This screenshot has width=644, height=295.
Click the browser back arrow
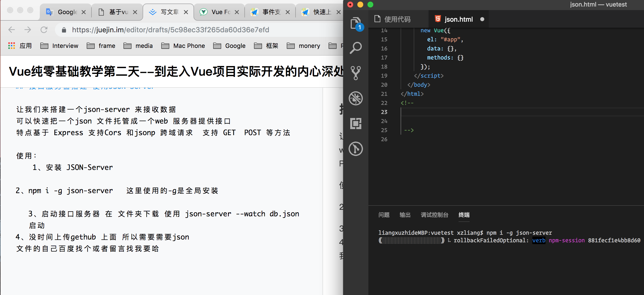12,30
